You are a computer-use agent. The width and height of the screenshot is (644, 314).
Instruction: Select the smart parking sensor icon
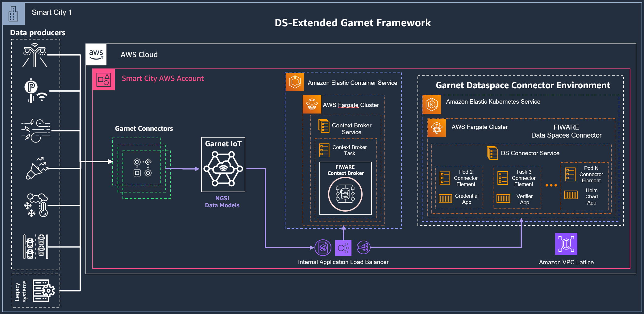tap(36, 91)
